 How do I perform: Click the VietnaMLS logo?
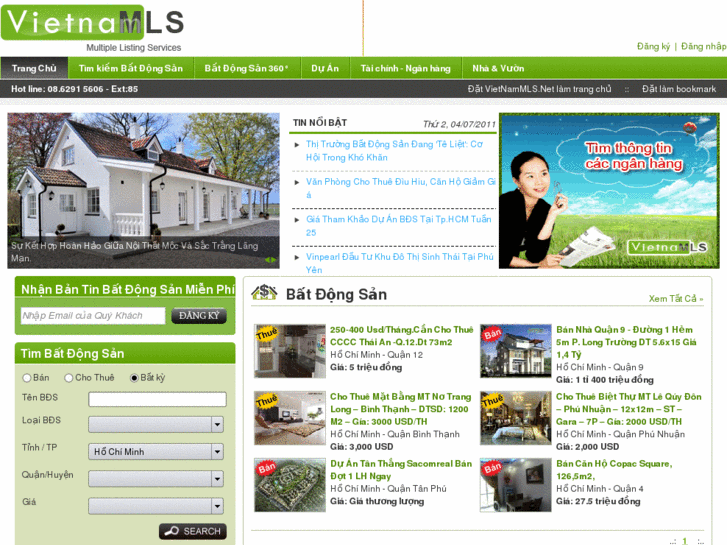[93, 28]
